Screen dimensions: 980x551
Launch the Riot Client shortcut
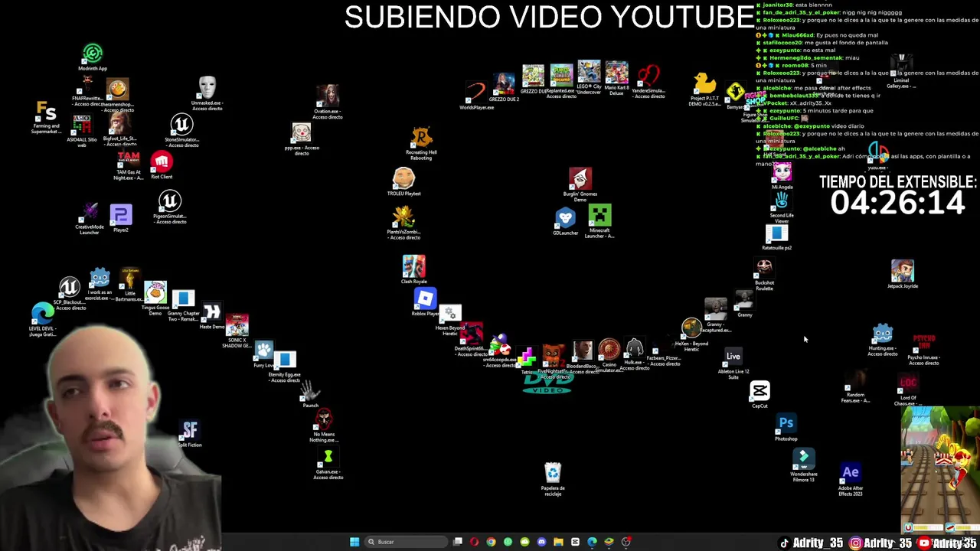[161, 166]
